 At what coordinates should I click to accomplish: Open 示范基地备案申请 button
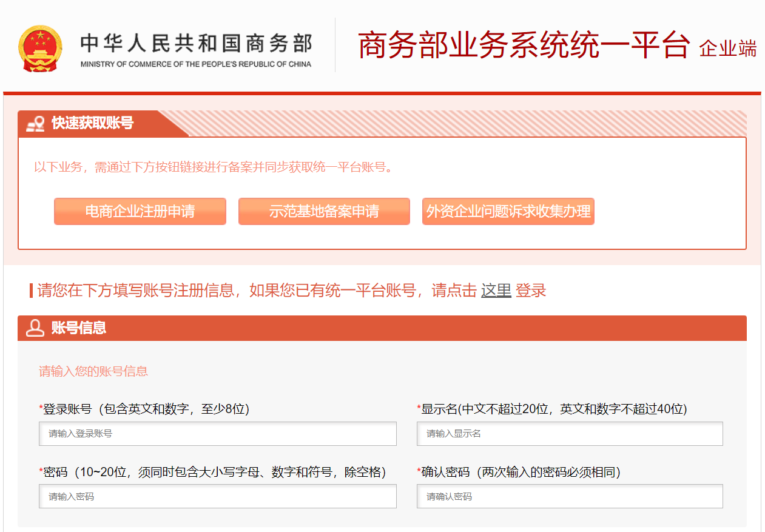click(x=324, y=211)
